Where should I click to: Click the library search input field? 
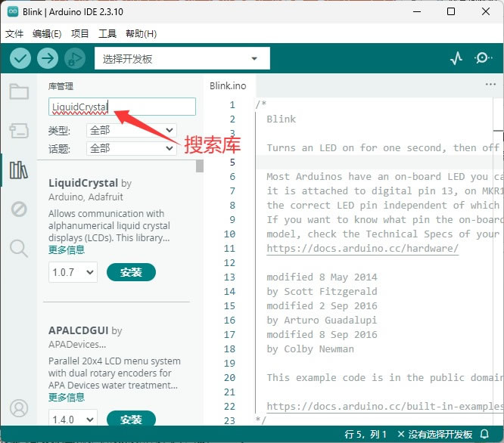[122, 107]
